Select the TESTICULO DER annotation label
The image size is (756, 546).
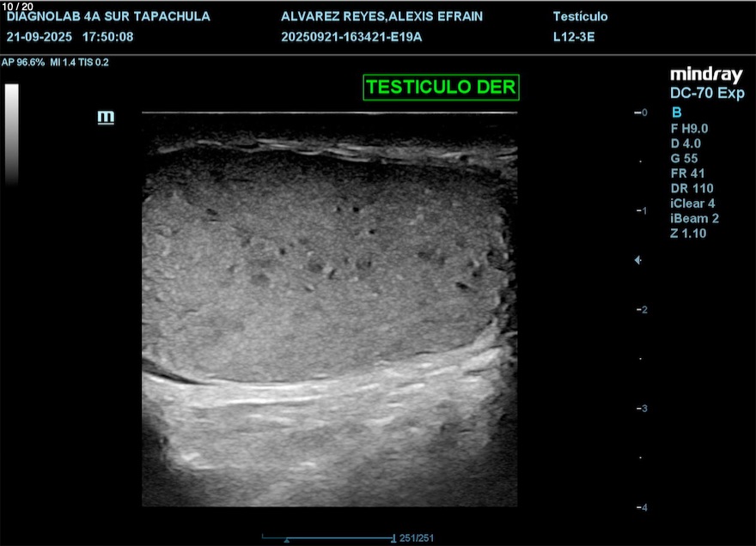[441, 88]
